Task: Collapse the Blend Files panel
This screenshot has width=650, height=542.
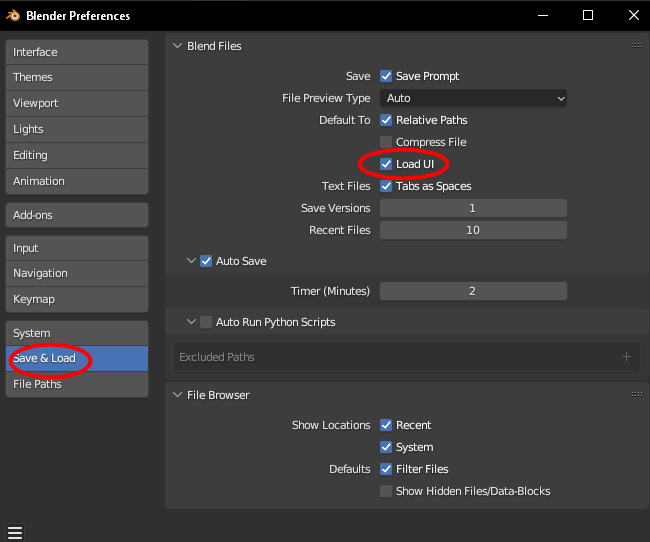Action: 177,46
